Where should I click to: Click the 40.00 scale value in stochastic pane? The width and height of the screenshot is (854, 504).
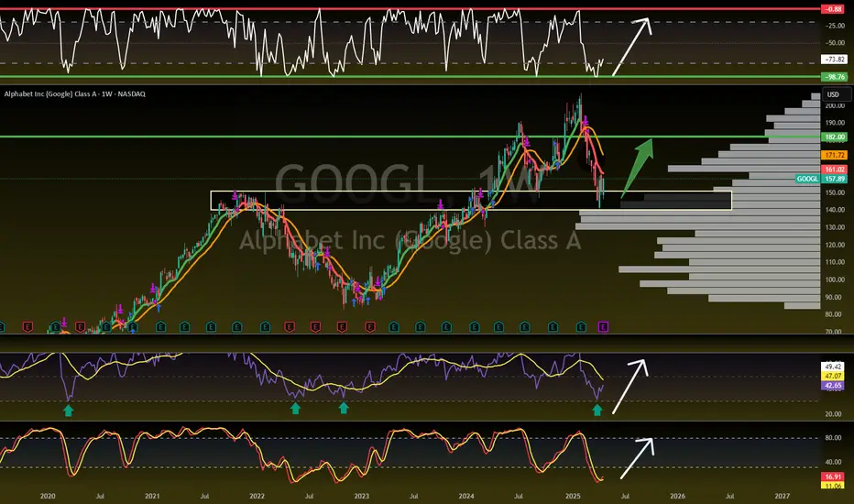point(834,462)
